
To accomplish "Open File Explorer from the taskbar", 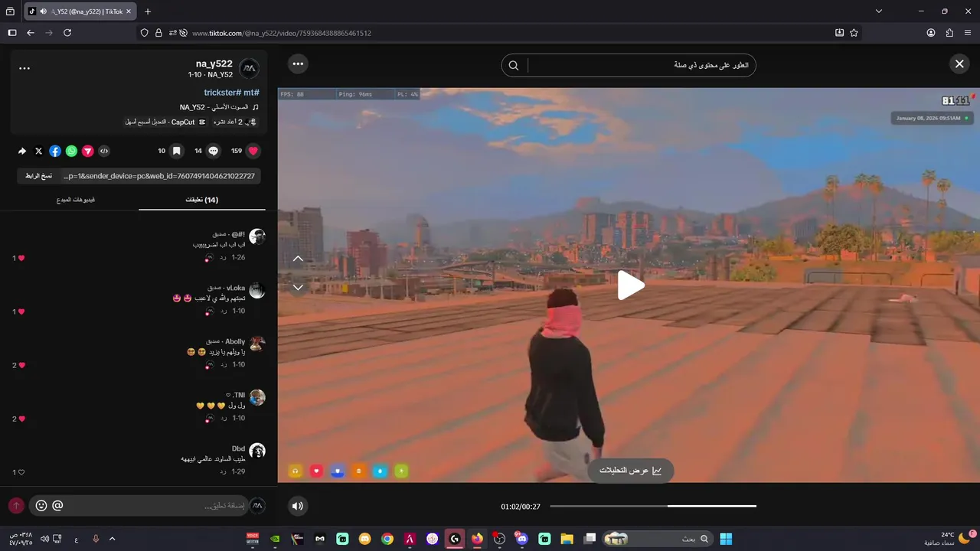I will (x=567, y=539).
